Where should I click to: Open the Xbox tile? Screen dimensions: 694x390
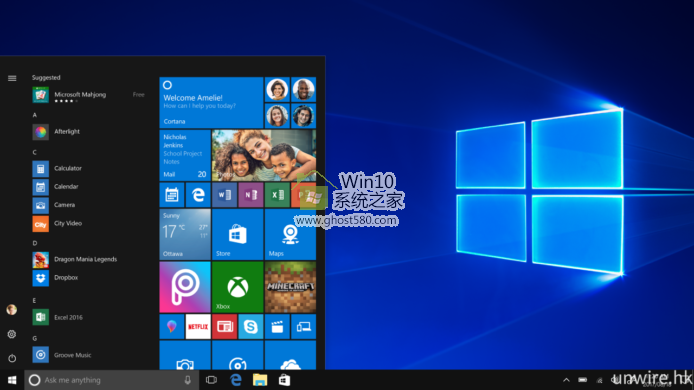238,287
